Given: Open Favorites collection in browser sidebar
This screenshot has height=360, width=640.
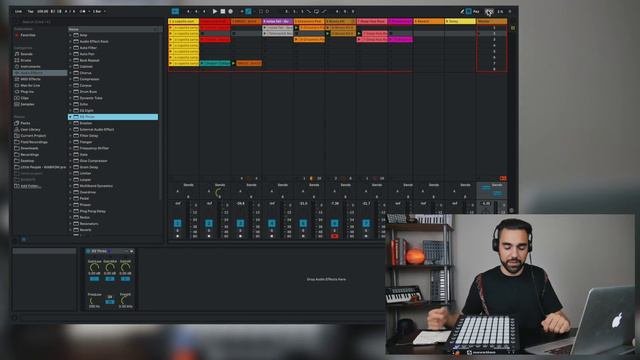Looking at the screenshot, I should click(x=28, y=36).
